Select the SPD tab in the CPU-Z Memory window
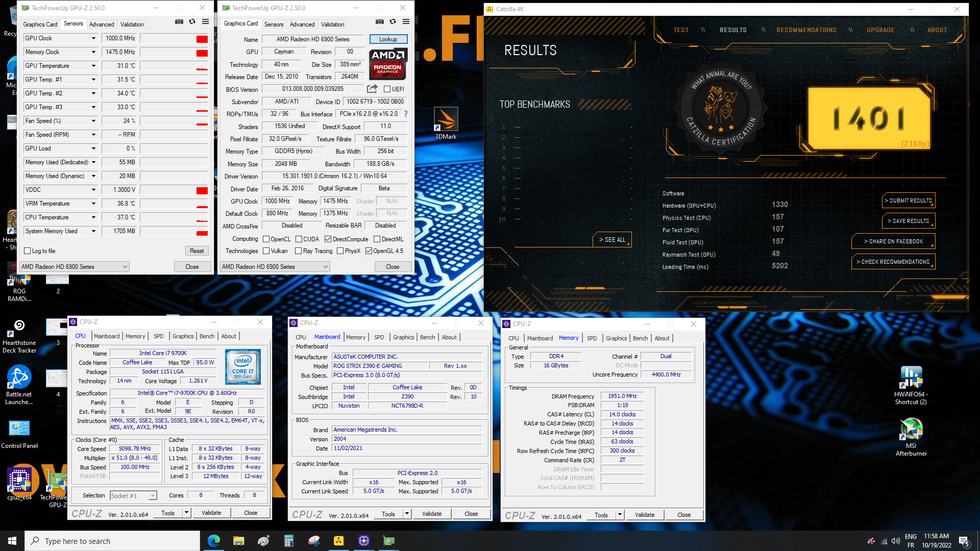 [592, 338]
